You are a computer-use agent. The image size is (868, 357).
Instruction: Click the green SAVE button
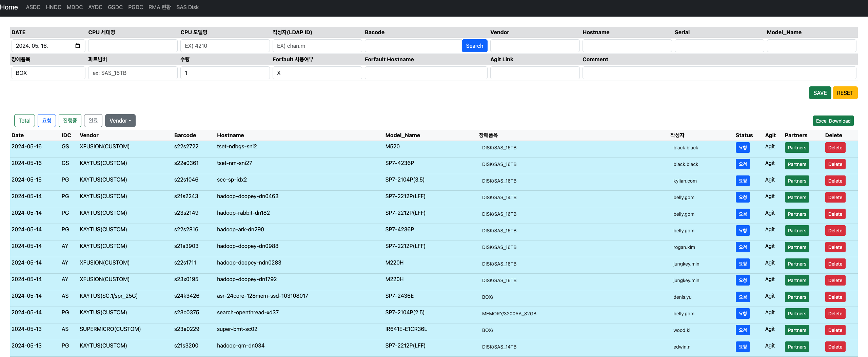point(820,93)
